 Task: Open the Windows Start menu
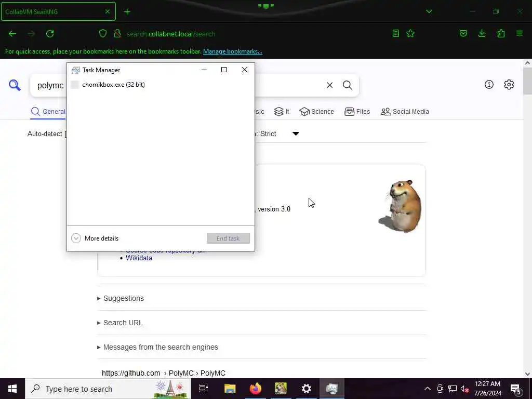point(12,389)
